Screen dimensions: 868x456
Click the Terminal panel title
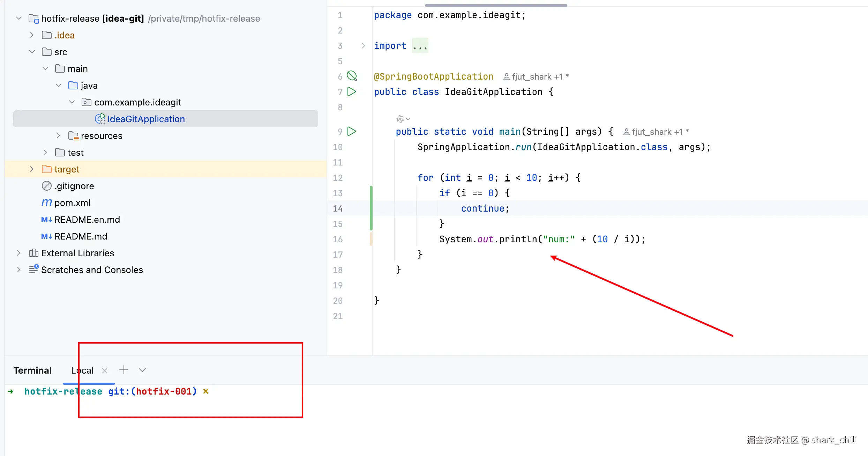click(x=32, y=370)
